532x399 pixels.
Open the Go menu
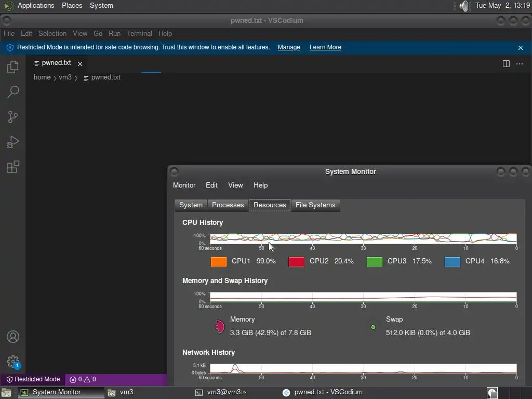coord(98,34)
